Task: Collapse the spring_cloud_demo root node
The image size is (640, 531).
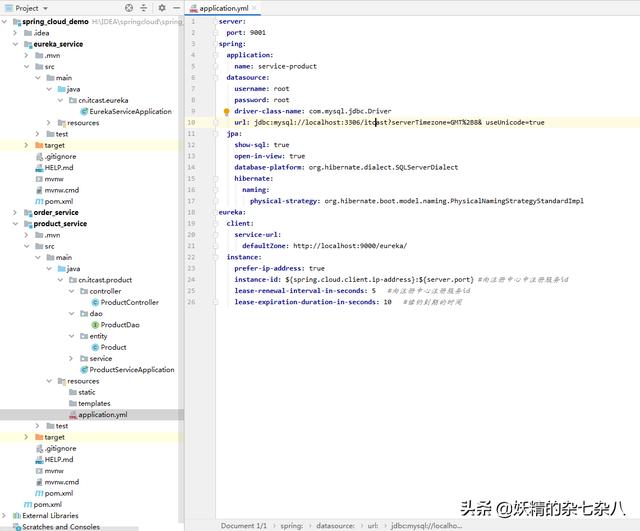Action: tap(4, 21)
